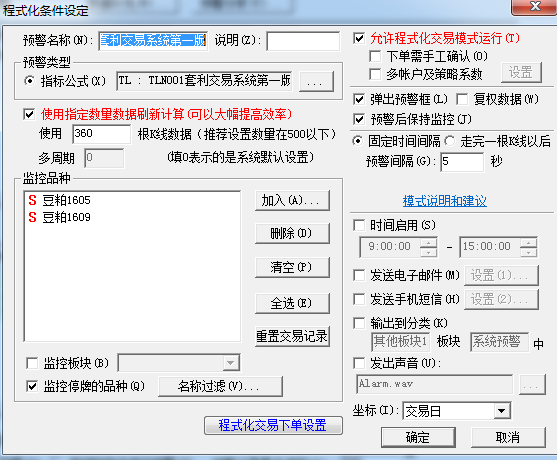The image size is (557, 460).
Task: Click the browse button next to indicator formula
Action: (x=316, y=81)
